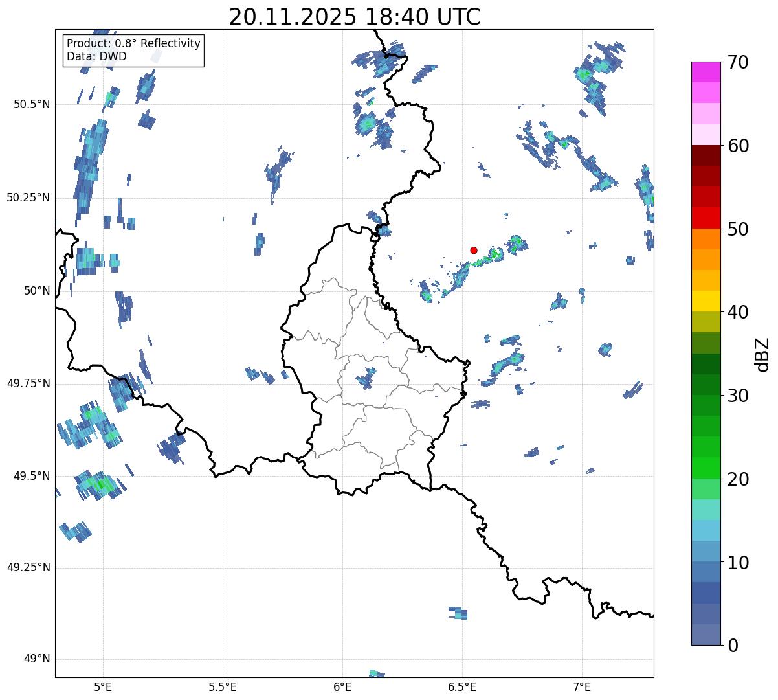Viewport: 778px width, 700px height.
Task: Click the latitude label 50.5°N
Action: tap(31, 105)
